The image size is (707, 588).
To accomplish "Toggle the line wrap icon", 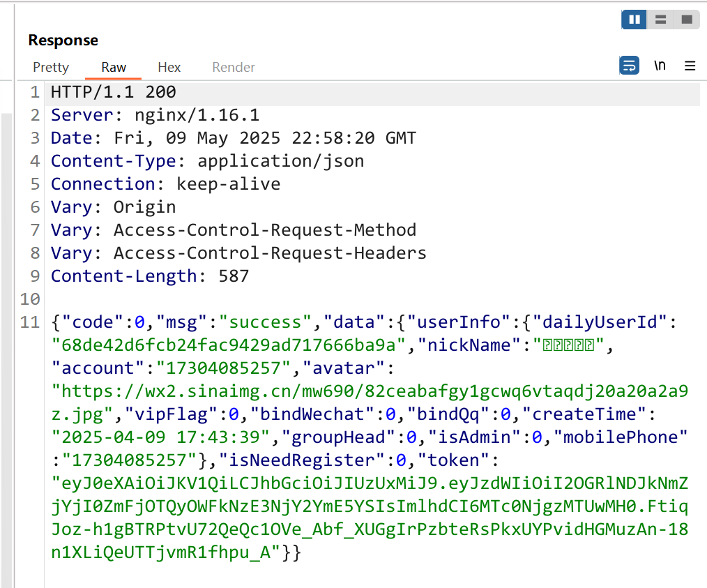I will pyautogui.click(x=629, y=66).
